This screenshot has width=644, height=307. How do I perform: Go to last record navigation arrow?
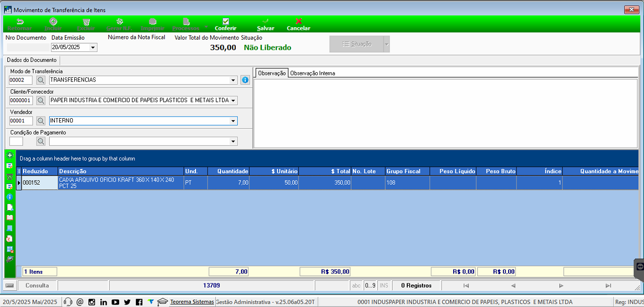click(x=608, y=286)
